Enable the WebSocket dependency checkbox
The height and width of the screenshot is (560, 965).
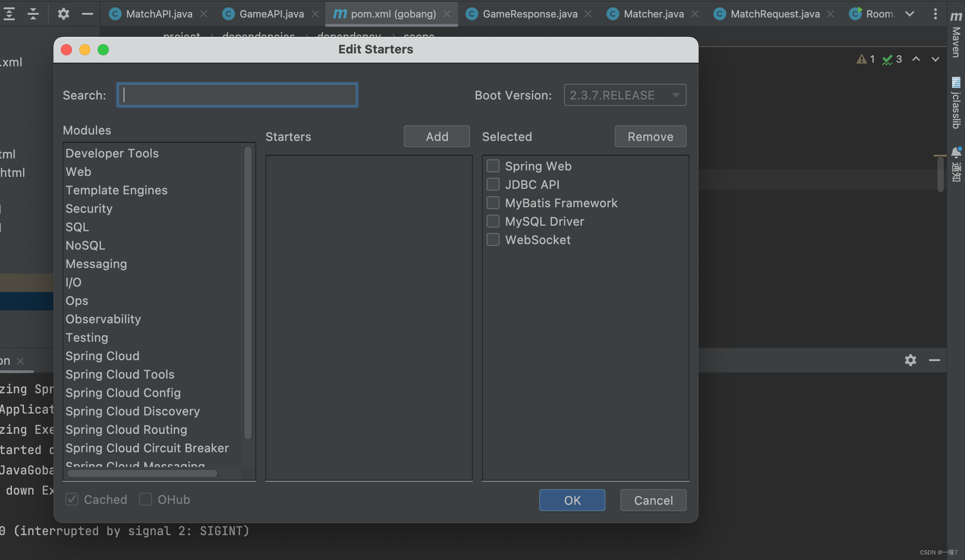[x=493, y=239]
